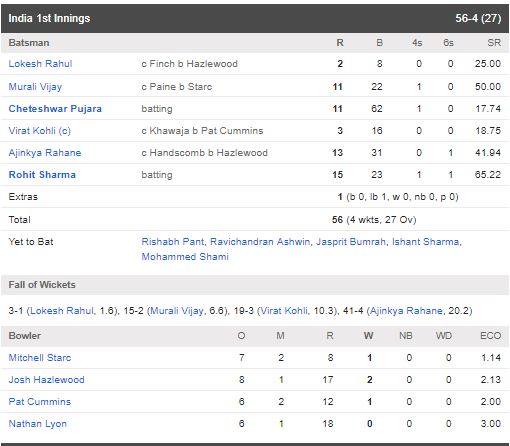Open the Pat Cummins bowler link
The height and width of the screenshot is (446, 510).
40,402
